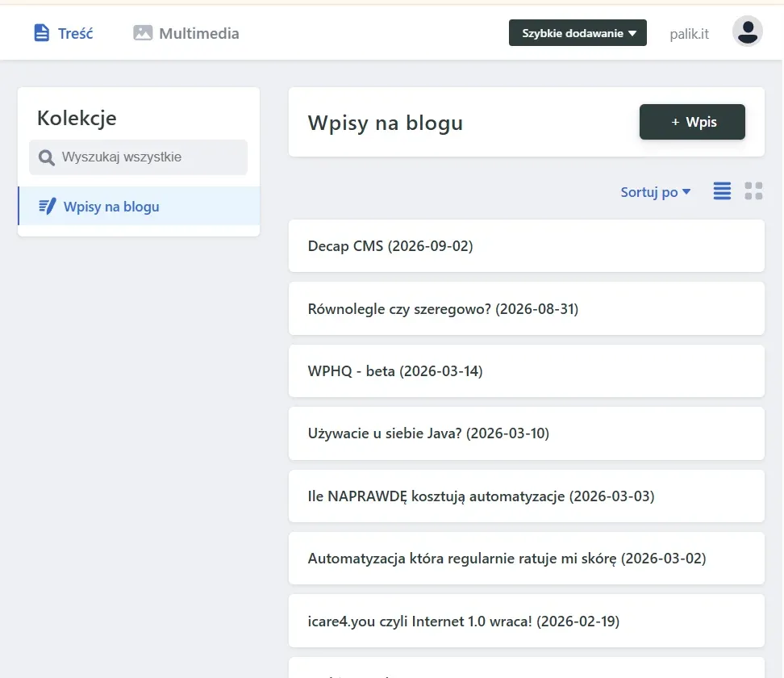Switch to the Multimedia tab
Viewport: 784px width, 678px height.
[x=186, y=33]
